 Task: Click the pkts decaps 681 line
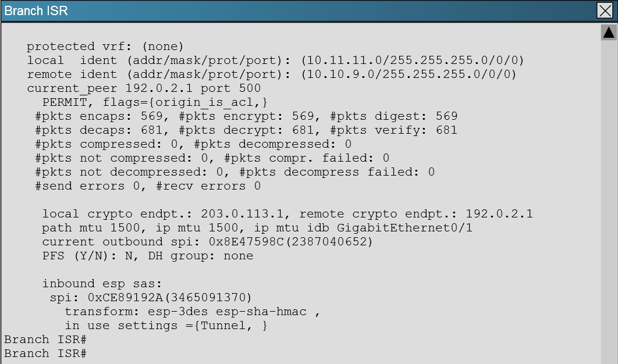coord(246,130)
